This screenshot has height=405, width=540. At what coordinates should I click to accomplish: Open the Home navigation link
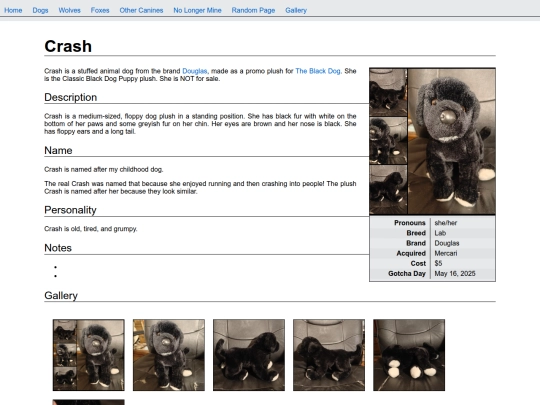click(x=13, y=10)
